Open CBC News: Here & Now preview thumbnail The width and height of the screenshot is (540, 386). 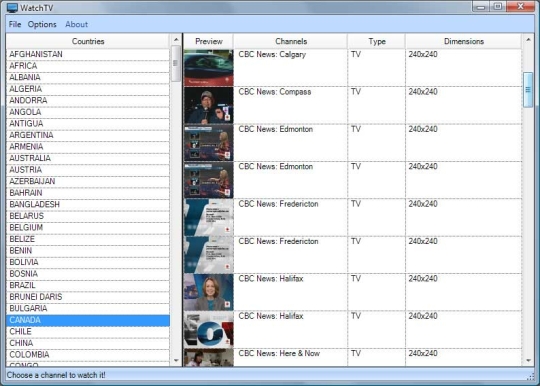click(209, 357)
